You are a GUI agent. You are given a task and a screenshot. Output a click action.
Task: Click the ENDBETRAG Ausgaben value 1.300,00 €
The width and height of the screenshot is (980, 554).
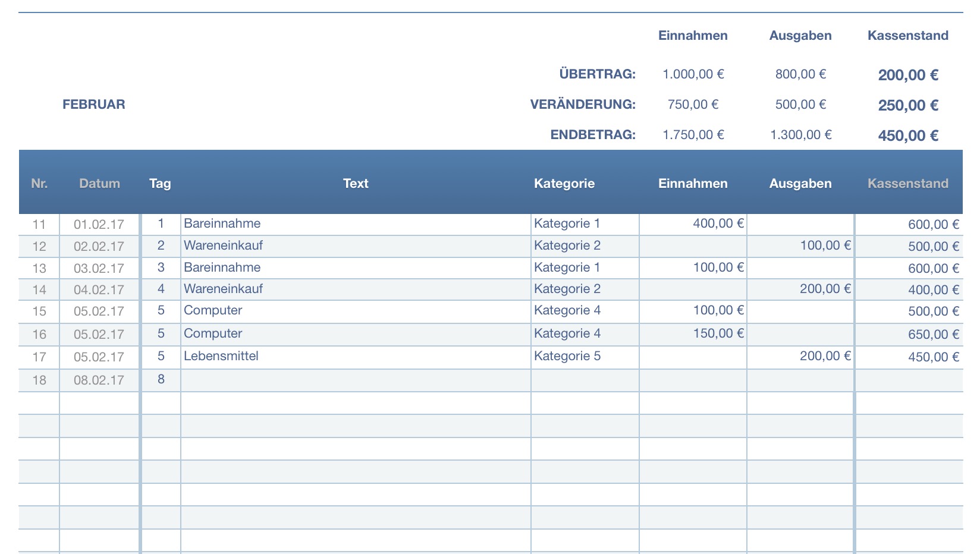point(800,135)
